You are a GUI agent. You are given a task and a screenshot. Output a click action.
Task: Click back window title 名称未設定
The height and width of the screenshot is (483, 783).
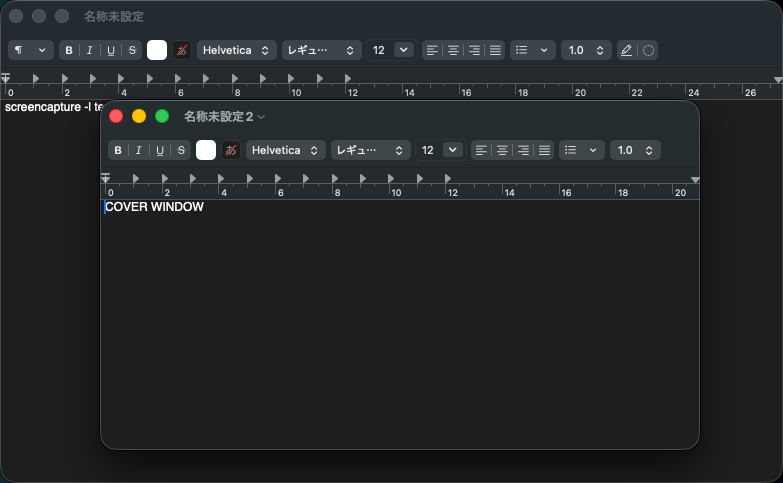click(114, 16)
